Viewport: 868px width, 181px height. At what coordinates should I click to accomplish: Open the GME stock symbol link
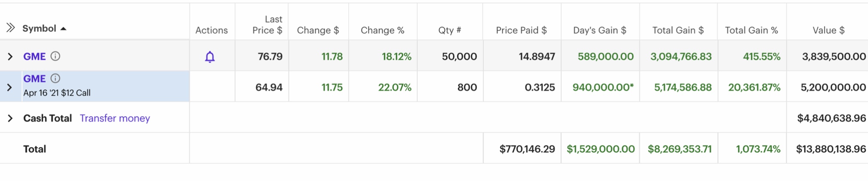pos(34,56)
